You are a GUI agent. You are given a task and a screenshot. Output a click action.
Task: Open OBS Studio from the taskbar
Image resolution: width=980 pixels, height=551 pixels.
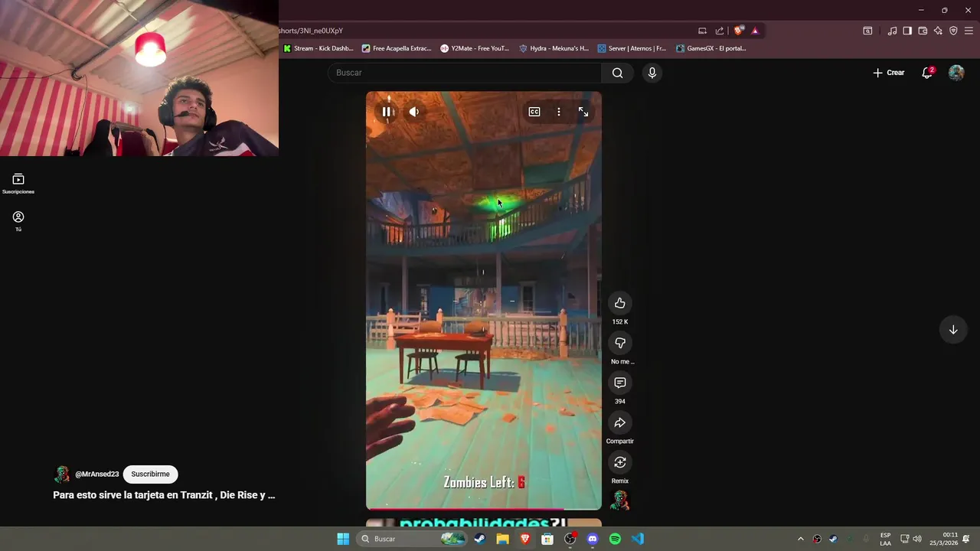pos(570,539)
